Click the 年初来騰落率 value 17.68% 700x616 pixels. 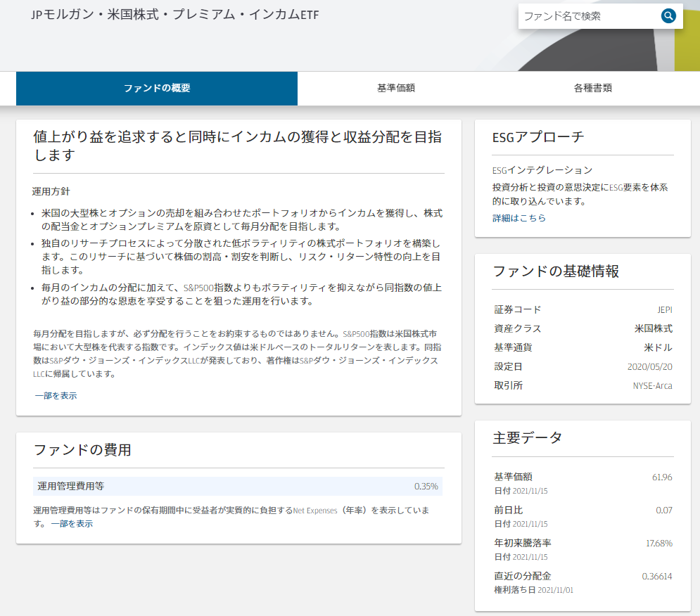659,544
